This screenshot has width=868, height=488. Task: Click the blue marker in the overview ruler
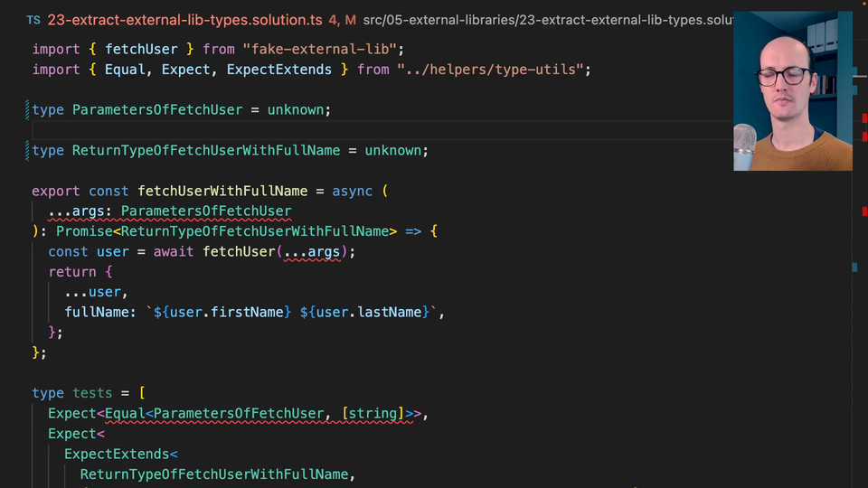tap(854, 267)
